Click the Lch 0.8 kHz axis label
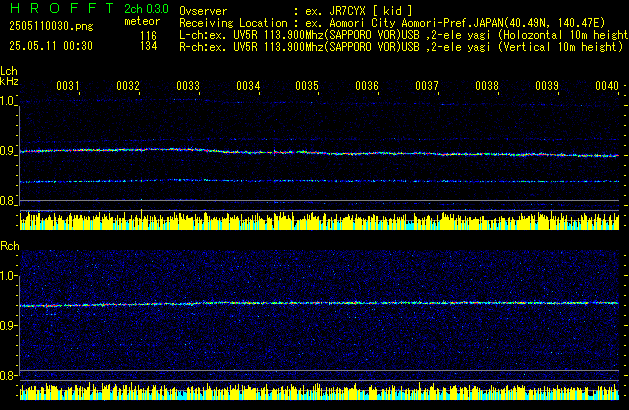This screenshot has height=410, width=629. click(x=7, y=201)
